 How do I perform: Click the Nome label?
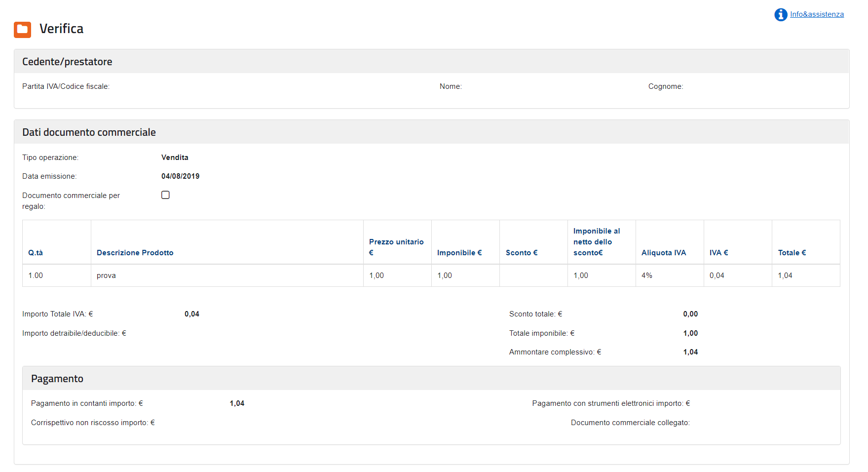[451, 86]
